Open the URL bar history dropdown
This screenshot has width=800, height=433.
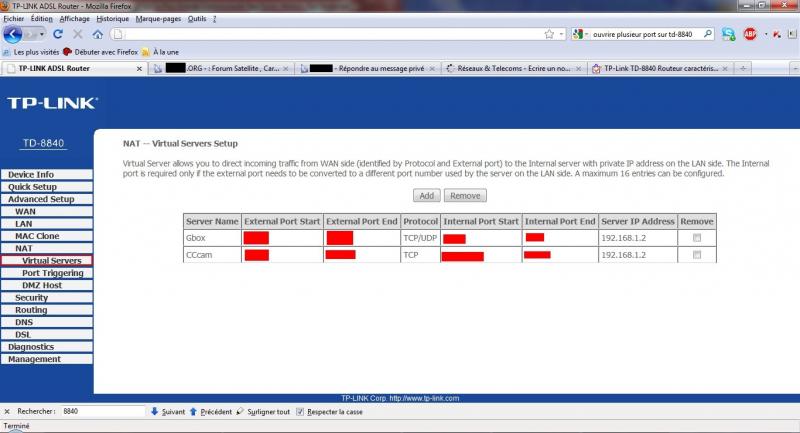(x=562, y=34)
